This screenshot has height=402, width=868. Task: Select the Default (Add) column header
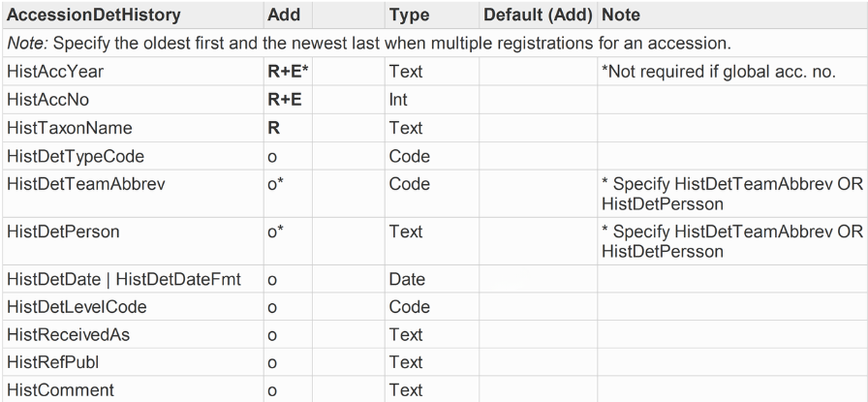(x=538, y=15)
